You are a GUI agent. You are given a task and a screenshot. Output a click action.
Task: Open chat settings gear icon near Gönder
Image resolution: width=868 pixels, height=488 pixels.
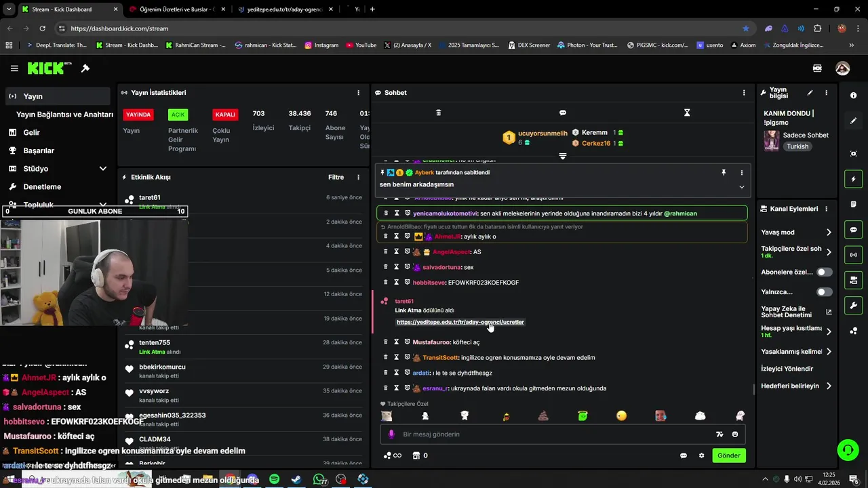tap(701, 455)
